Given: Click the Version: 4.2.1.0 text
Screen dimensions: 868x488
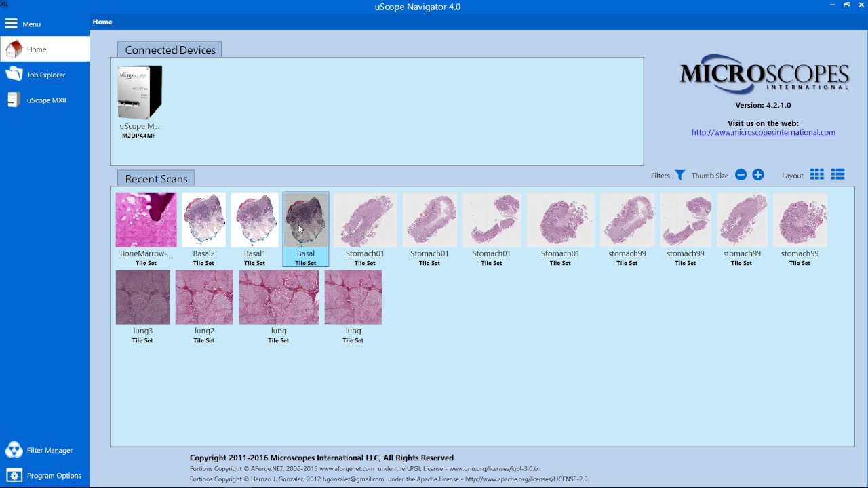Looking at the screenshot, I should [x=763, y=105].
